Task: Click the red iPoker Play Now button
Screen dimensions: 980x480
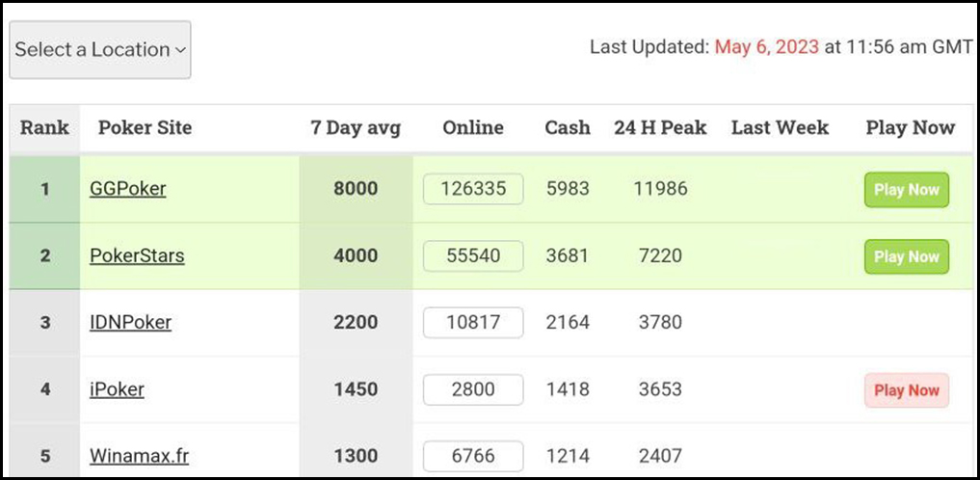Action: click(x=906, y=390)
